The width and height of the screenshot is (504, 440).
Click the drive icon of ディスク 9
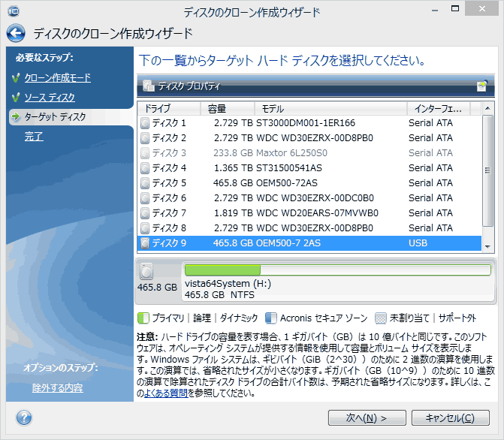coord(145,243)
